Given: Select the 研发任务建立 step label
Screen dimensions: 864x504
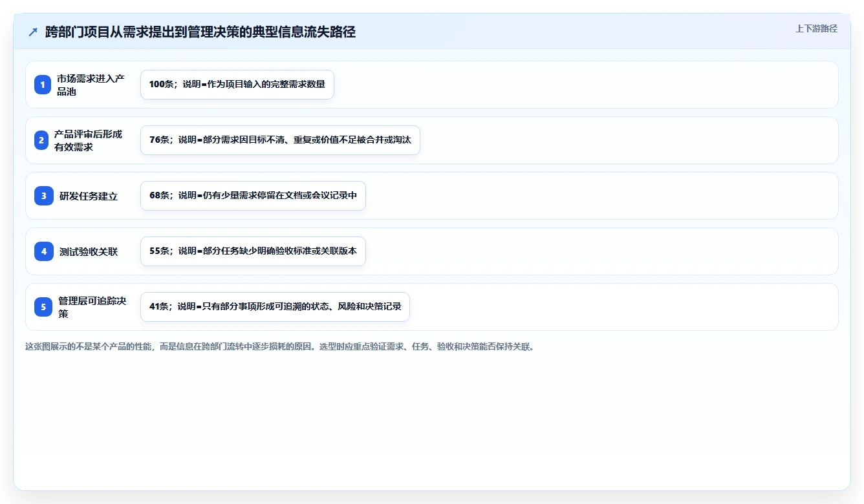Looking at the screenshot, I should click(89, 196).
